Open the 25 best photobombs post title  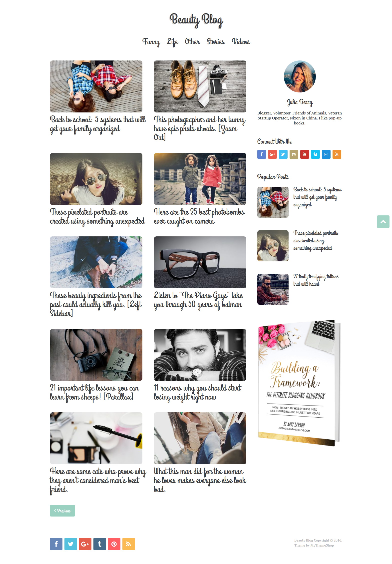pyautogui.click(x=199, y=216)
